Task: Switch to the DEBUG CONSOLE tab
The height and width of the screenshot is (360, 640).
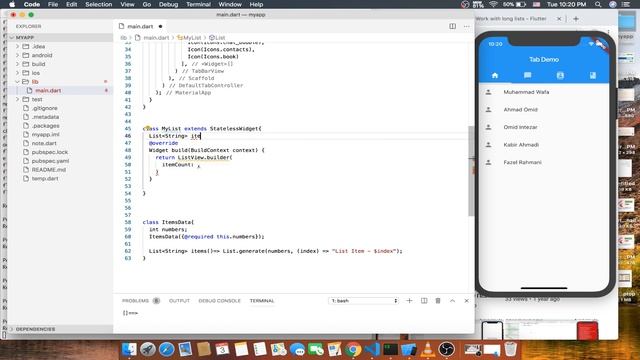Action: tap(220, 301)
